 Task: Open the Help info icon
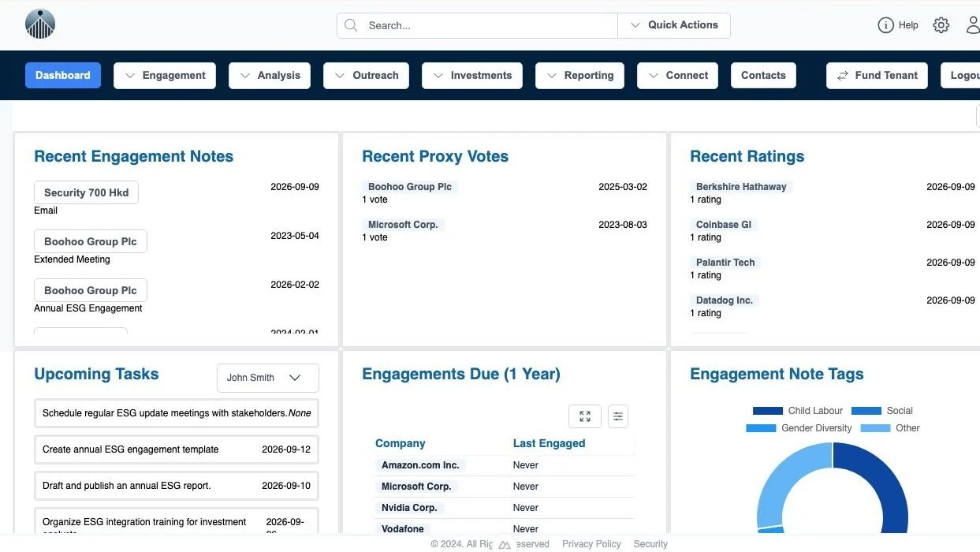885,25
